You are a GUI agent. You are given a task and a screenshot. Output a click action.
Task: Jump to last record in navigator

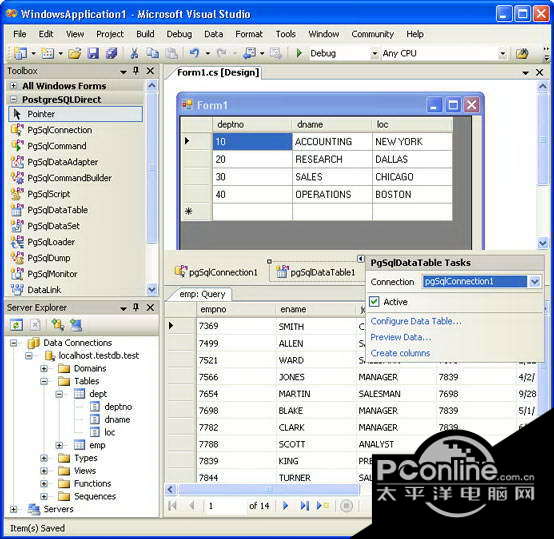point(304,506)
